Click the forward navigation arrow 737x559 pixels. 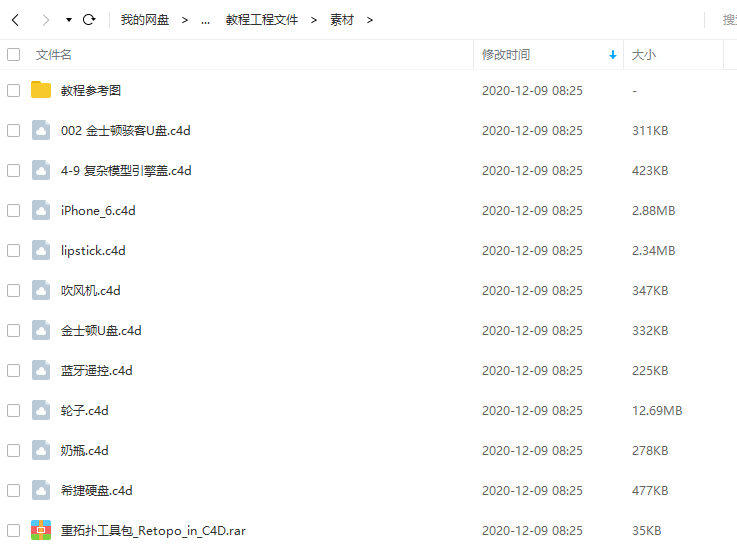[45, 20]
